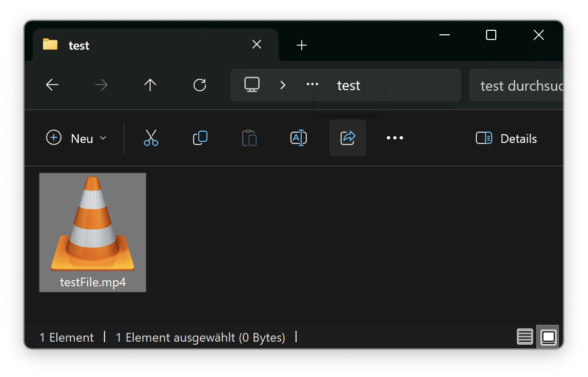Toggle the Details pane
The image size is (588, 377).
(x=506, y=138)
